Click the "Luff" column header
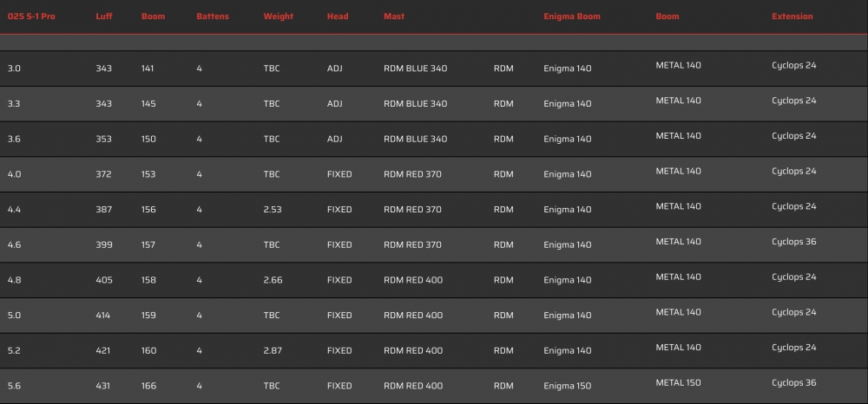The image size is (868, 404). point(104,16)
